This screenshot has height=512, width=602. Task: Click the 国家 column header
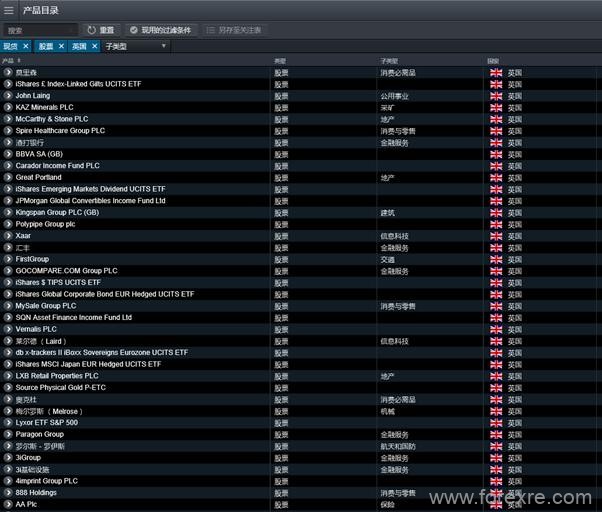point(493,61)
